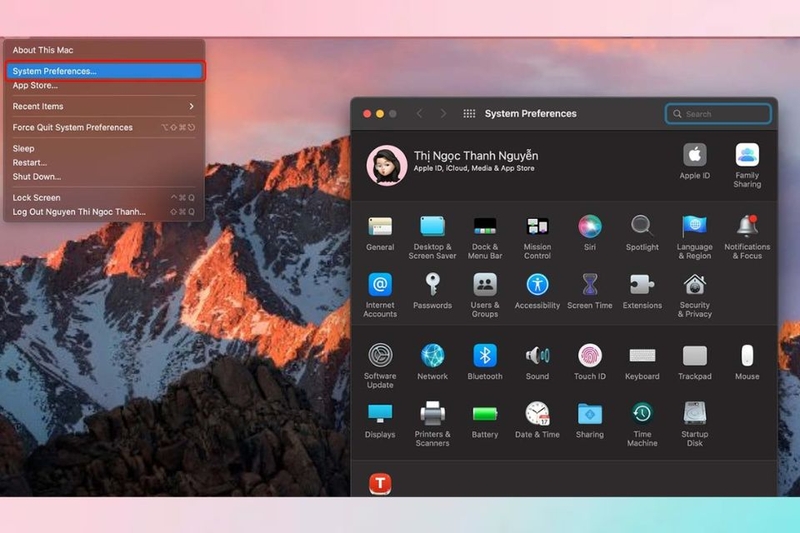
Task: Open Dock & Menu Bar preferences
Action: pos(485,237)
